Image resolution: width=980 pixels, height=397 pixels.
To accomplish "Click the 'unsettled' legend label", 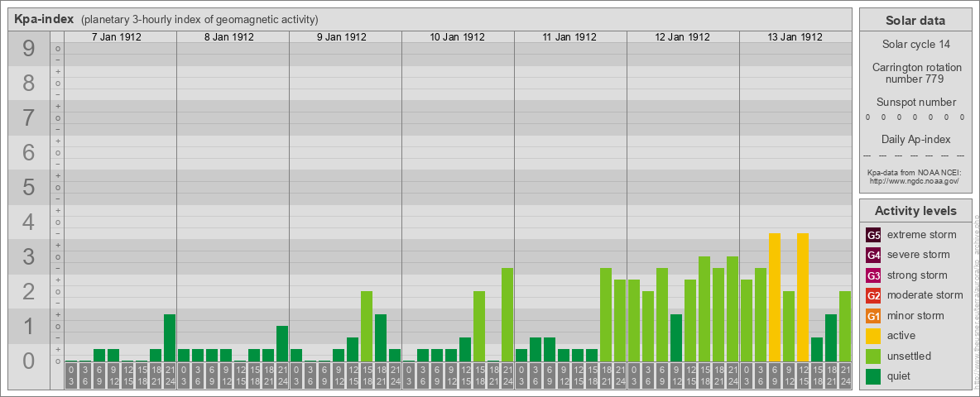I will tap(909, 356).
